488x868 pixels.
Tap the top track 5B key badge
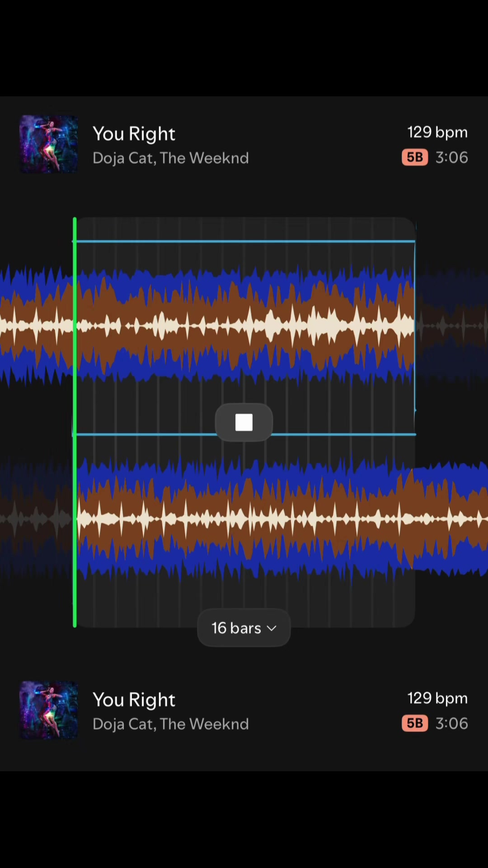click(415, 157)
